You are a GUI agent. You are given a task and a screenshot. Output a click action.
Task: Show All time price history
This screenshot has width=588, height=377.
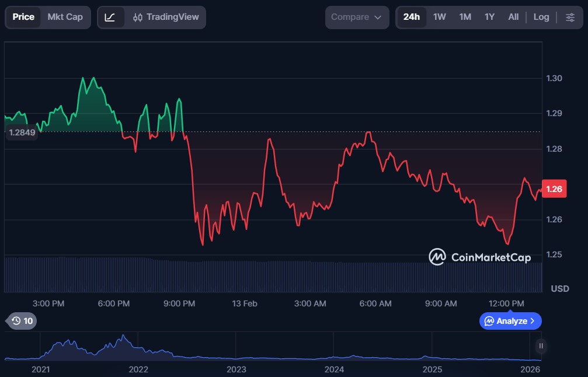(513, 17)
